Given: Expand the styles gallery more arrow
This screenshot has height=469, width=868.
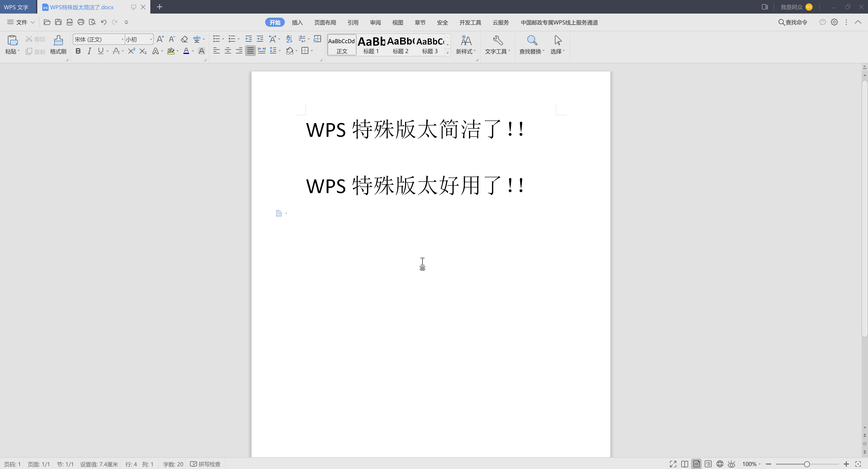Looking at the screenshot, I should point(448,52).
